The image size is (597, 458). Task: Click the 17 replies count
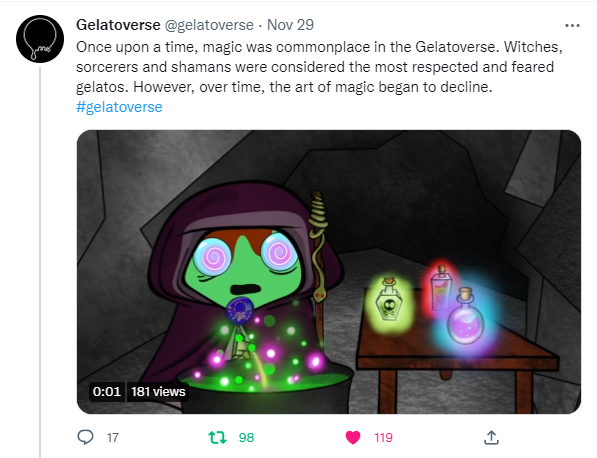(x=113, y=437)
